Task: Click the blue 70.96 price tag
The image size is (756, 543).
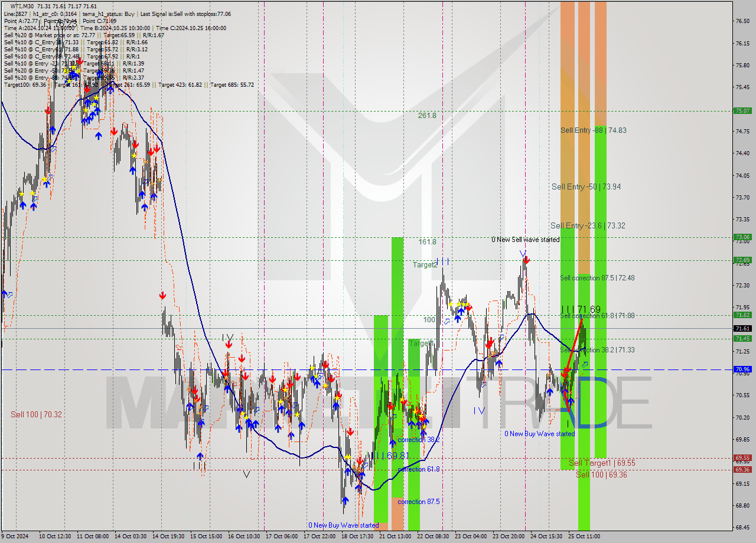Action: click(742, 369)
